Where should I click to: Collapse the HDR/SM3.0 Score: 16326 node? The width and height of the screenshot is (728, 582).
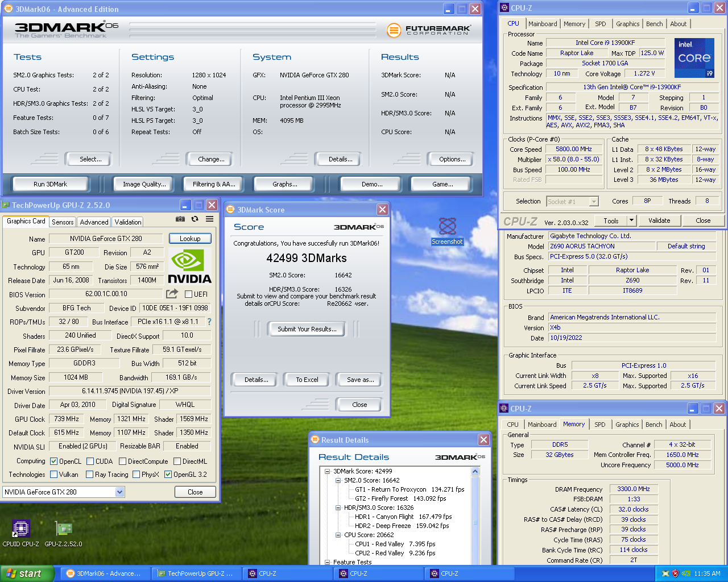[x=338, y=508]
